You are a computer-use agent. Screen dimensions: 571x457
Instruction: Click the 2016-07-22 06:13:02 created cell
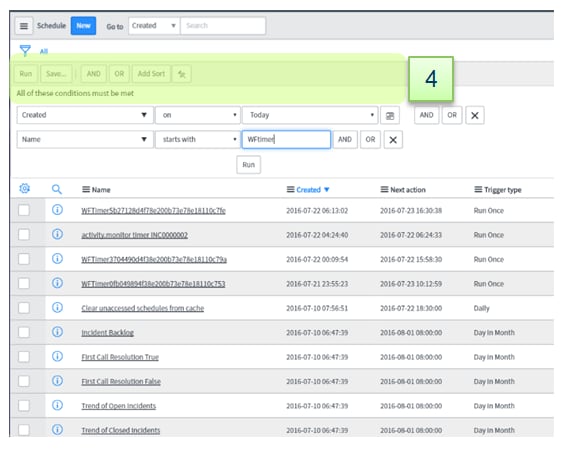pyautogui.click(x=317, y=211)
